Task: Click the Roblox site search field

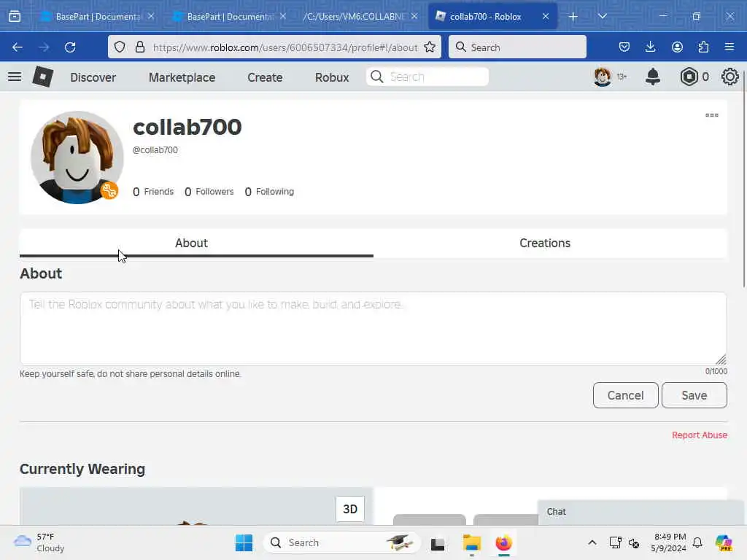Action: tap(427, 77)
